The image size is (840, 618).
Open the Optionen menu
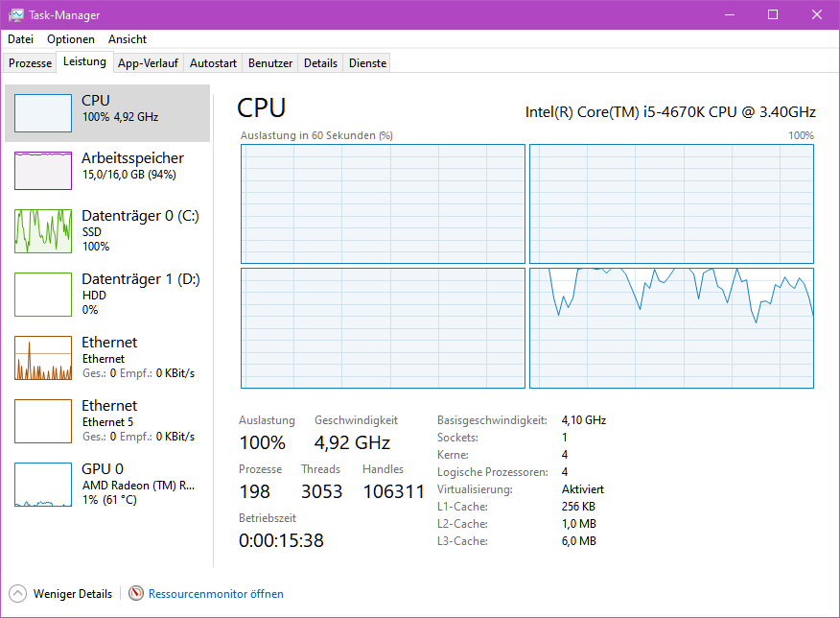pos(71,39)
